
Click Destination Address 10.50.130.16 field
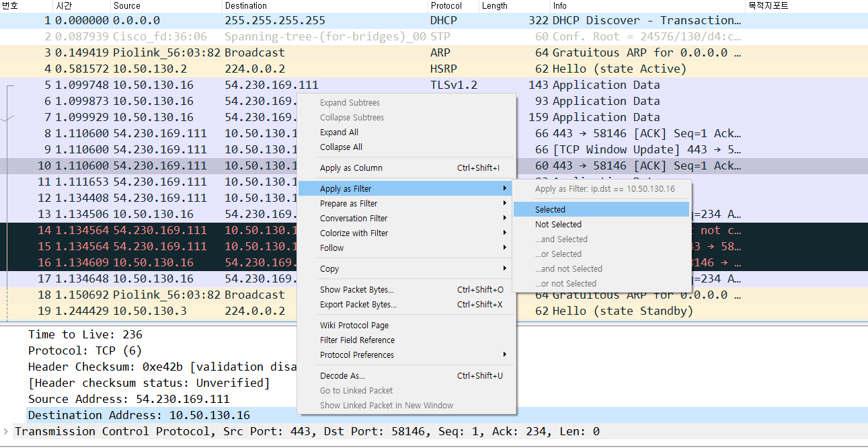click(x=139, y=416)
